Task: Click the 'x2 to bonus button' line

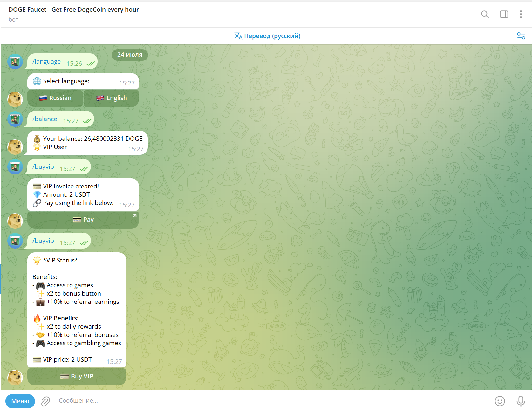Action: click(x=74, y=293)
